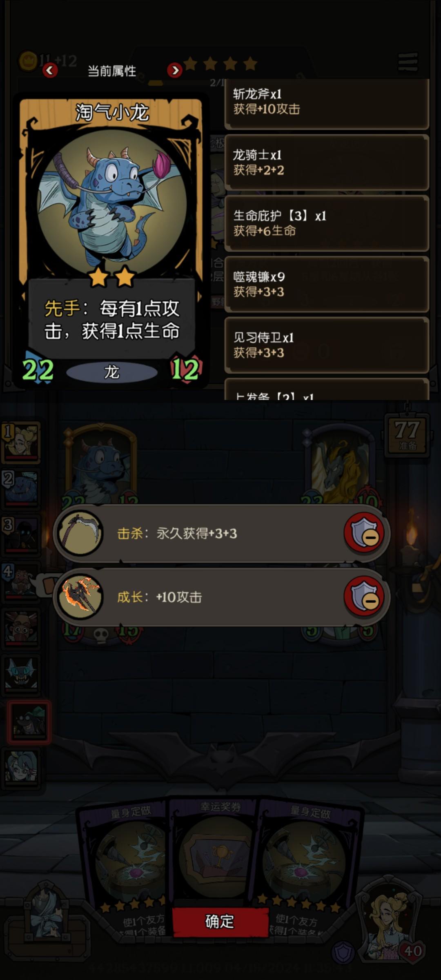Click the flaming dragon axe icon
Screen dimensions: 441x980
(80, 597)
